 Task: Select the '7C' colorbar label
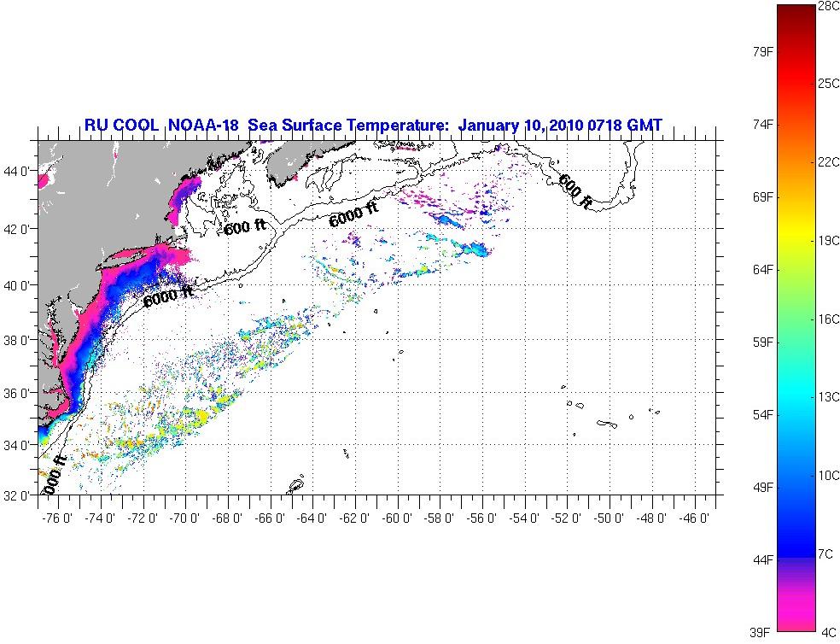pos(825,554)
